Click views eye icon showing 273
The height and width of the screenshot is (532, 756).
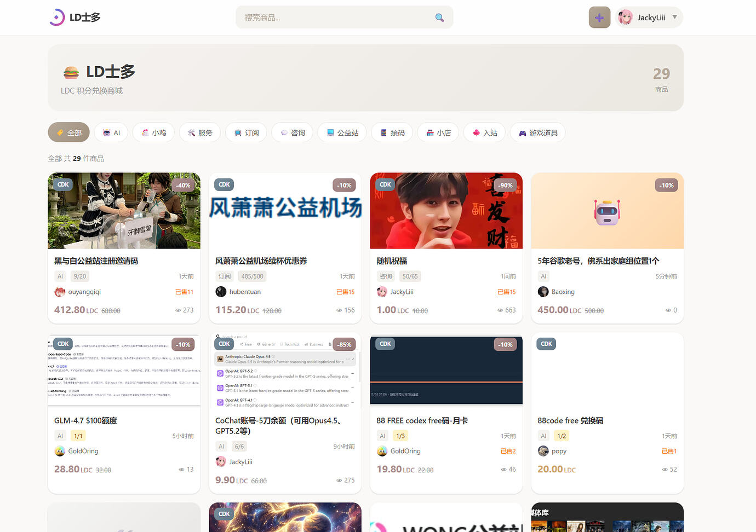(x=177, y=310)
